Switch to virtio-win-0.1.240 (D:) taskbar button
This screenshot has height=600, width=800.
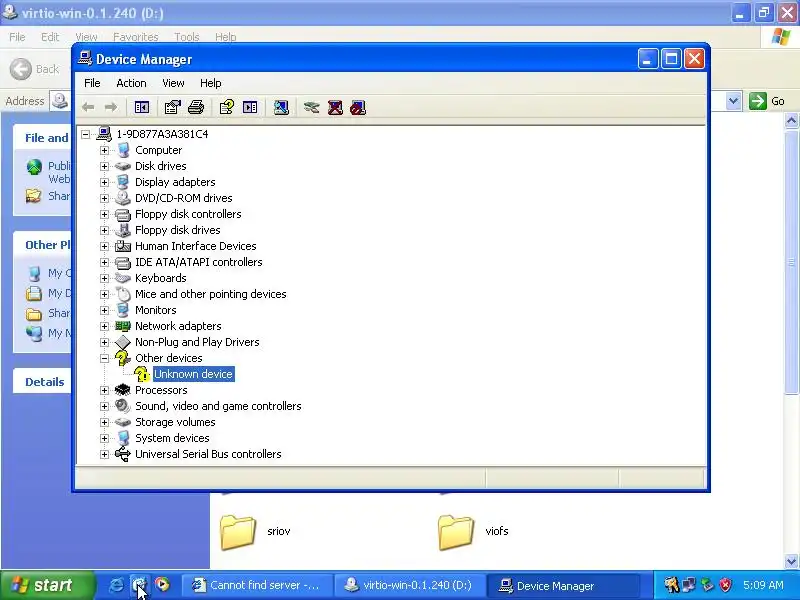[410, 585]
